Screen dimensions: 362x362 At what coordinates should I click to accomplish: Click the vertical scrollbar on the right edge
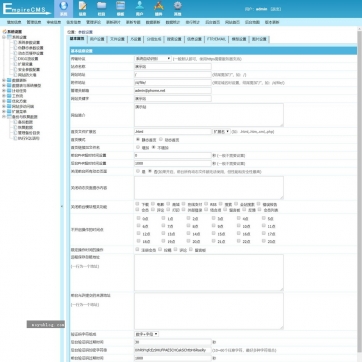pyautogui.click(x=359, y=193)
